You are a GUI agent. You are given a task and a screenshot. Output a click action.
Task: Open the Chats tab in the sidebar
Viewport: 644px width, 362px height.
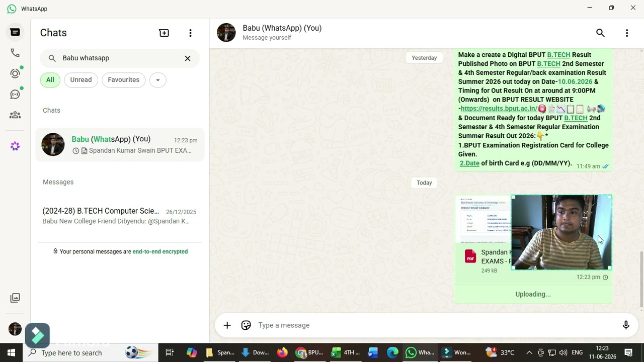[x=15, y=32]
